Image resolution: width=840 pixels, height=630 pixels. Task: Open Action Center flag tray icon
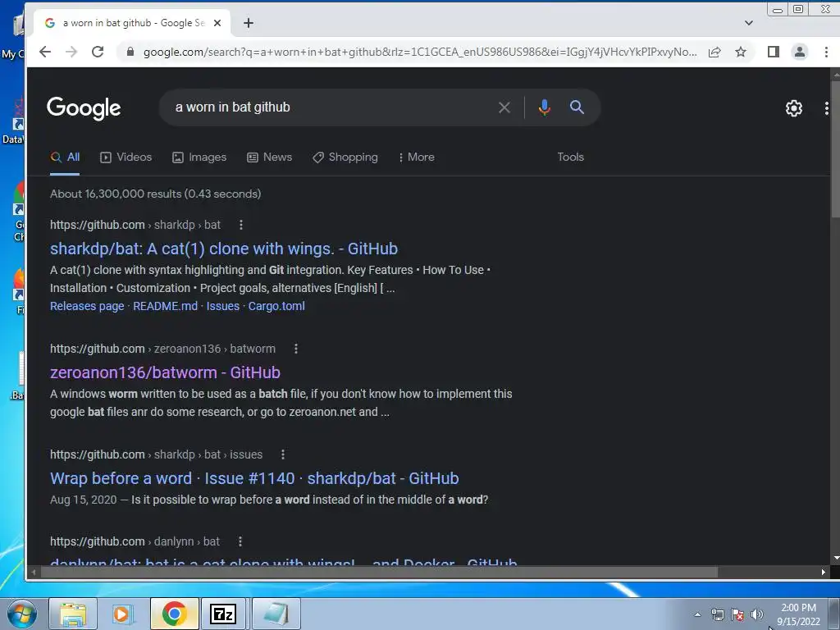(737, 614)
